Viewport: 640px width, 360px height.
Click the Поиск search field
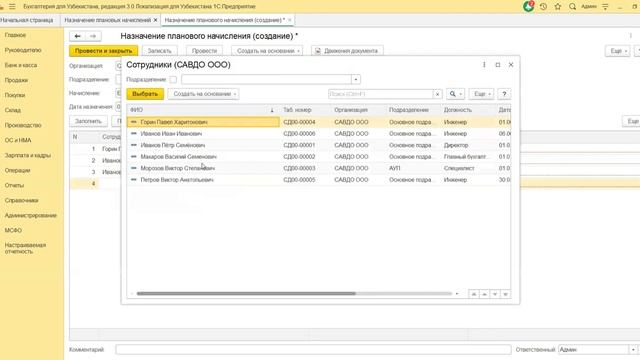tap(380, 94)
